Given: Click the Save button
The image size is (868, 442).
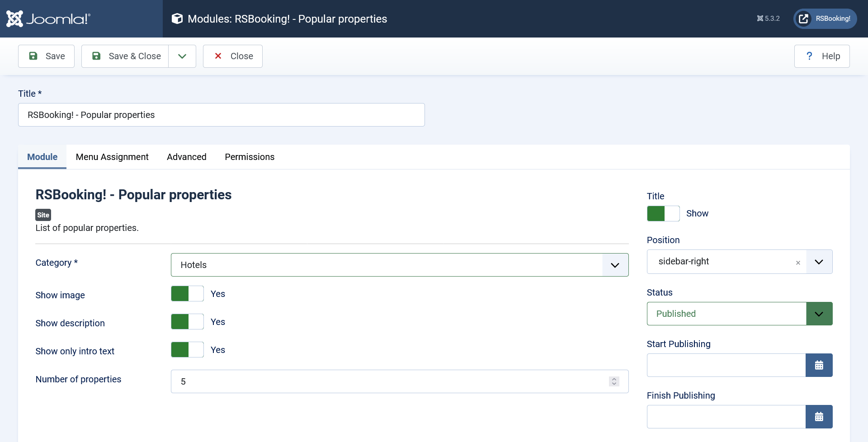Looking at the screenshot, I should (46, 56).
